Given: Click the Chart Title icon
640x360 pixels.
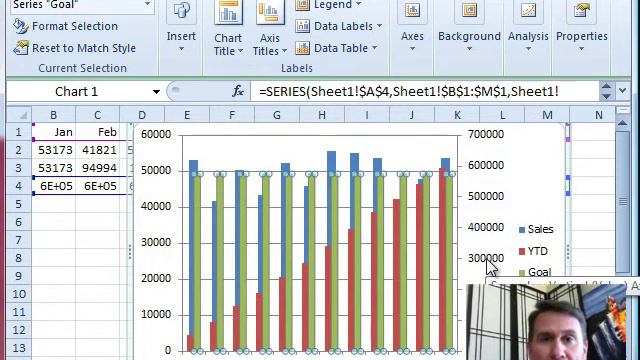Looking at the screenshot, I should (228, 12).
